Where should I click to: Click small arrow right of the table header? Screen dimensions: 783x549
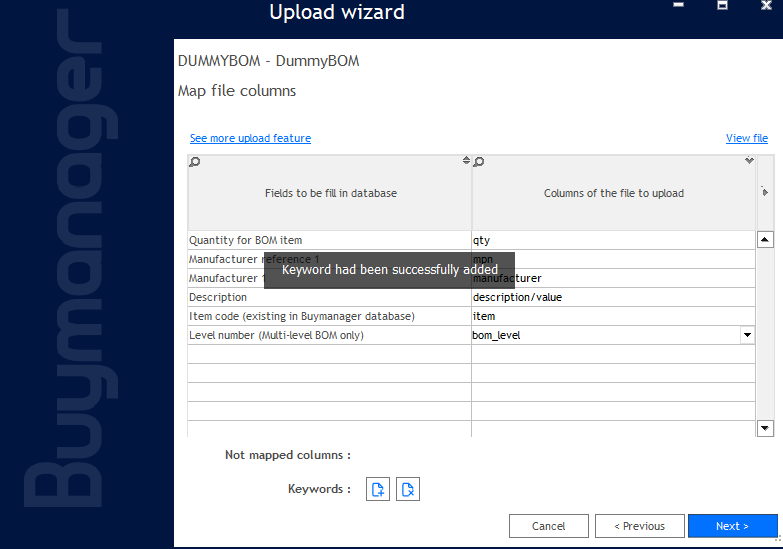click(765, 192)
